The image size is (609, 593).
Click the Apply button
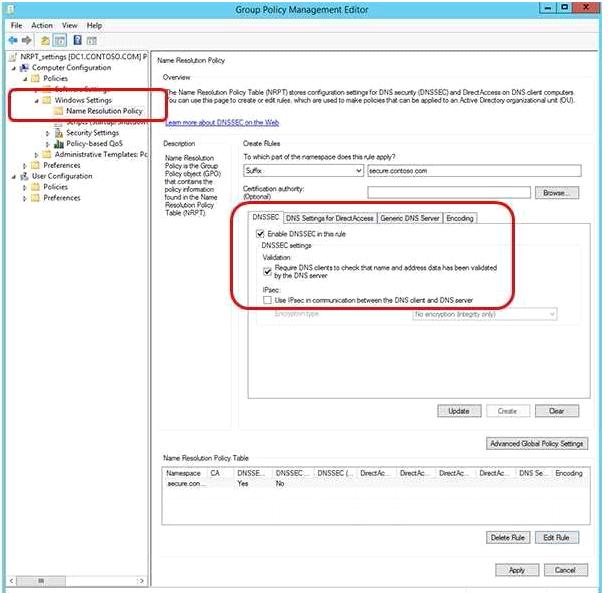(x=517, y=570)
